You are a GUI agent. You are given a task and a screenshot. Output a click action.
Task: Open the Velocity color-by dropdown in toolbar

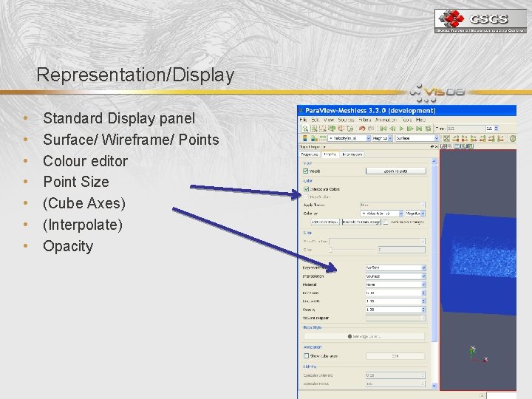[x=349, y=138]
